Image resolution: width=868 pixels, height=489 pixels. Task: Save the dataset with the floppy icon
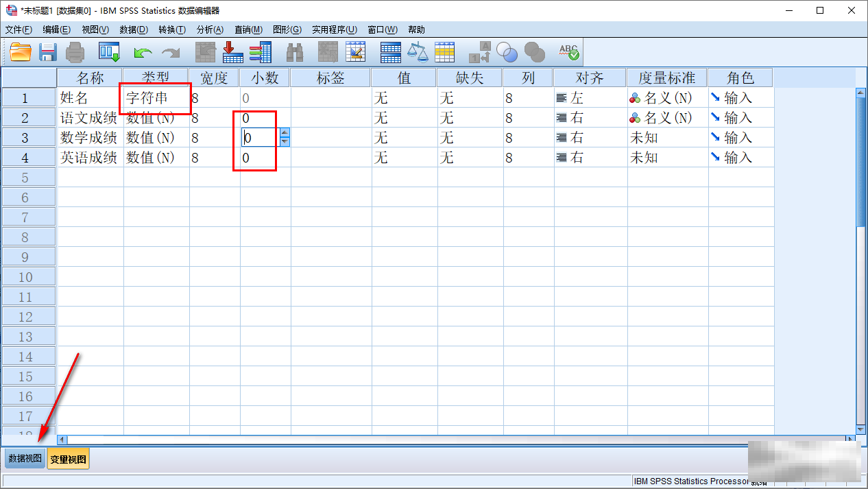[x=47, y=52]
